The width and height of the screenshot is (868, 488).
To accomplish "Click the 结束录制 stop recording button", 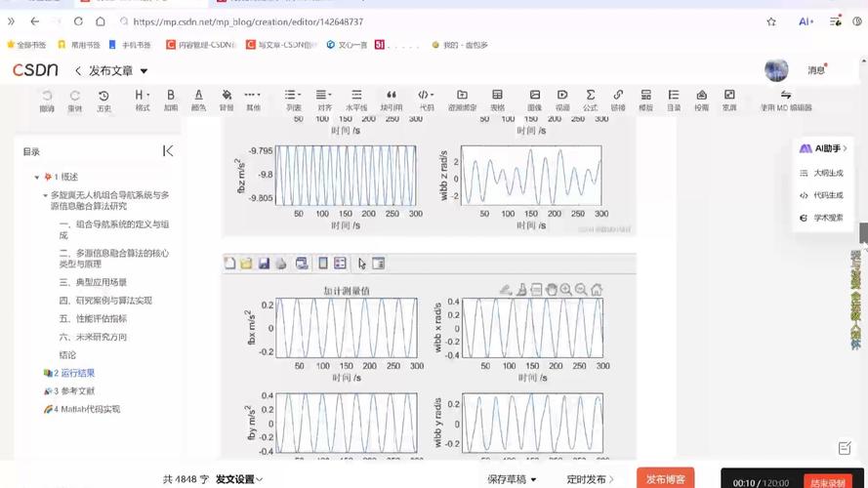I will [x=828, y=482].
